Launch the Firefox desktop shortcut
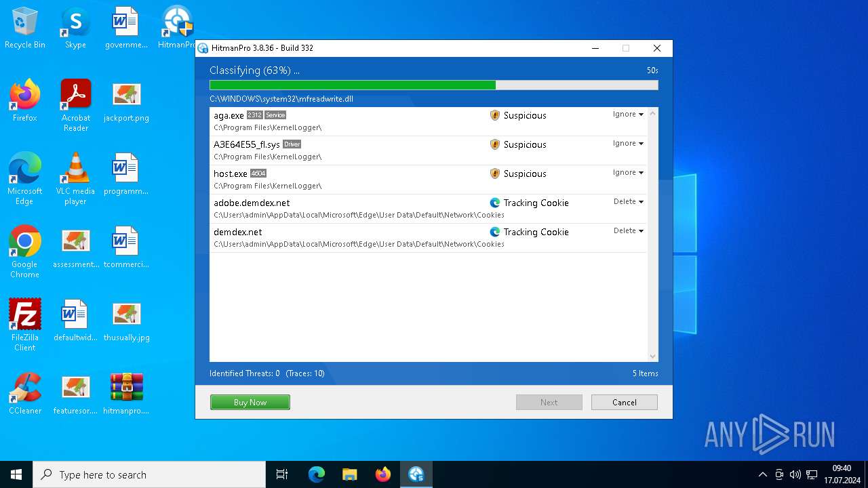Viewport: 868px width, 488px height. click(x=25, y=101)
